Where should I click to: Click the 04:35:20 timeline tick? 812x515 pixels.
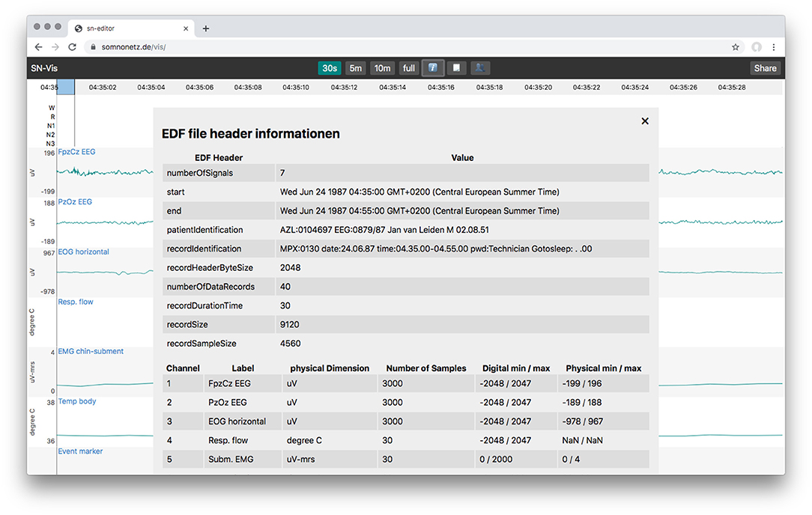(x=538, y=87)
